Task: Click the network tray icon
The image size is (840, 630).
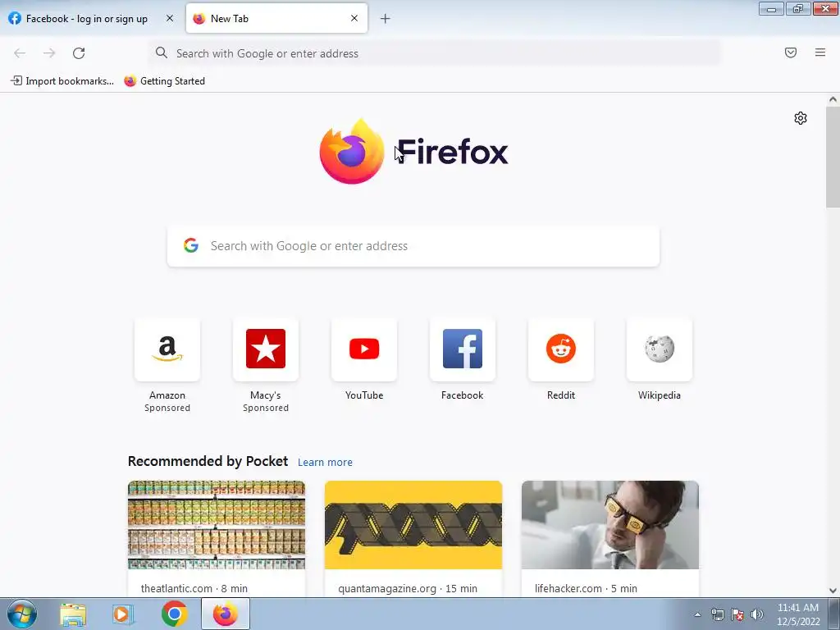Action: [x=717, y=614]
